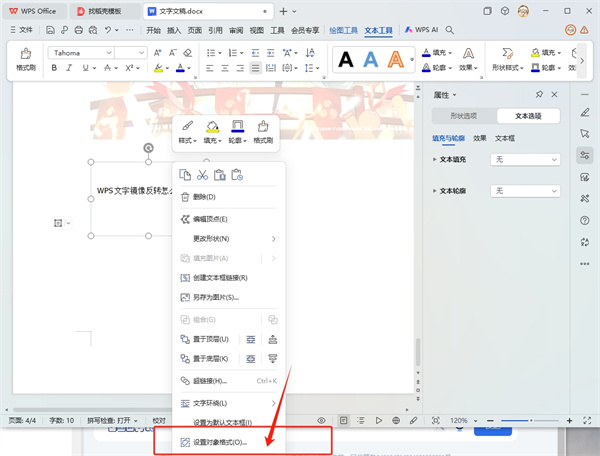Click the decrease indent icon
The image size is (600, 456).
point(255,53)
